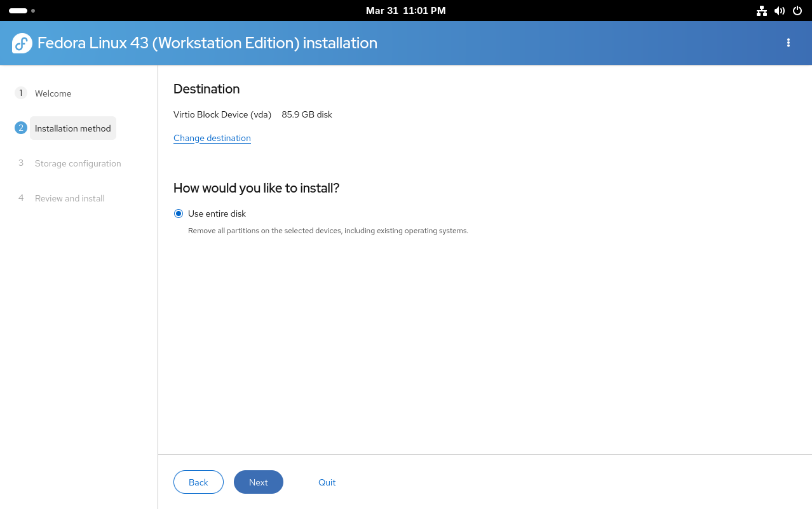Click the Destination heading
Viewport: 812px width, 509px height.
206,89
